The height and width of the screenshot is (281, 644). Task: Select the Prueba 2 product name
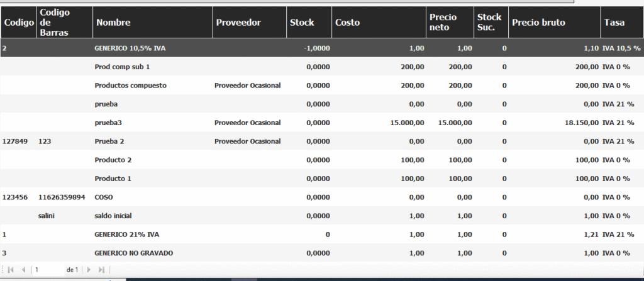tap(109, 141)
